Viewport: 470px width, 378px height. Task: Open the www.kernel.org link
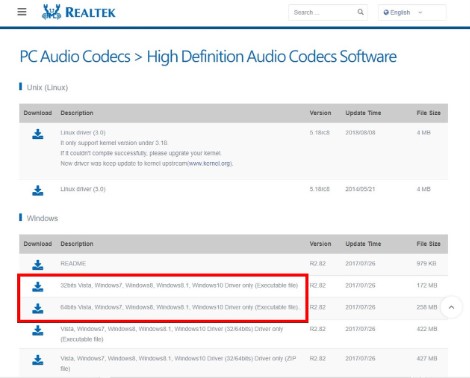pyautogui.click(x=209, y=163)
